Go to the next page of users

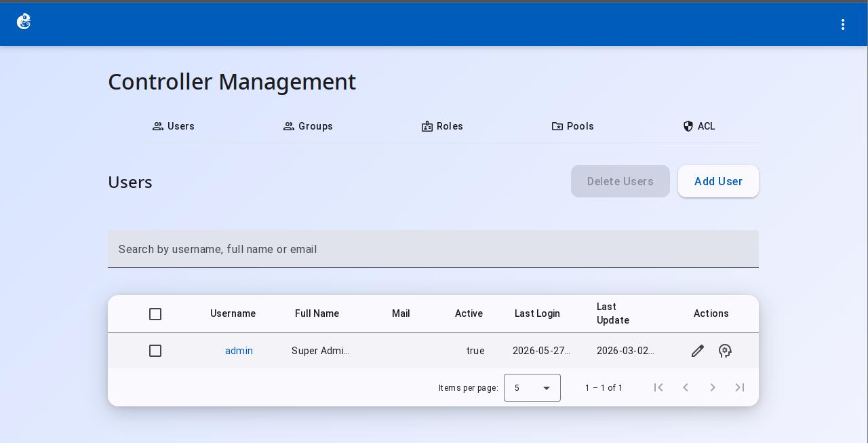pyautogui.click(x=713, y=387)
